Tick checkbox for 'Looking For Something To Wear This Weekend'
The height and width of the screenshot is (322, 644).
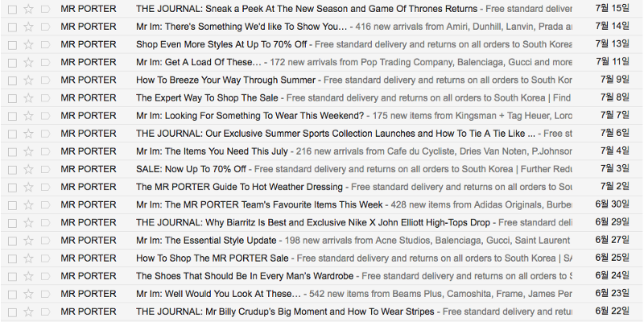[12, 116]
